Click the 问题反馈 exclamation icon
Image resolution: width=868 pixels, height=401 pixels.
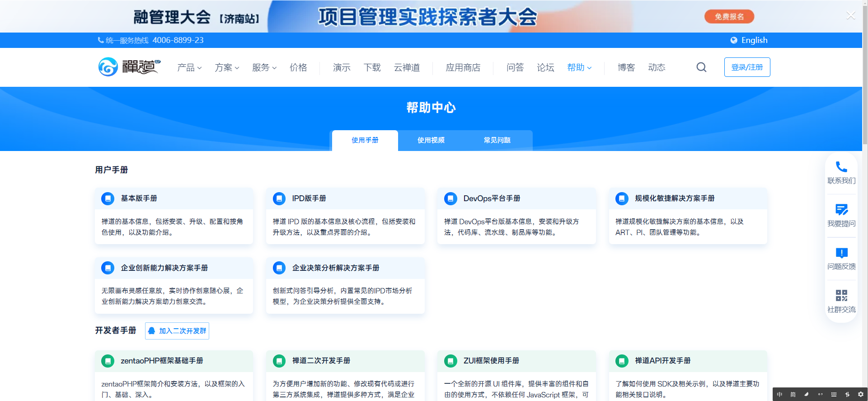pos(841,253)
